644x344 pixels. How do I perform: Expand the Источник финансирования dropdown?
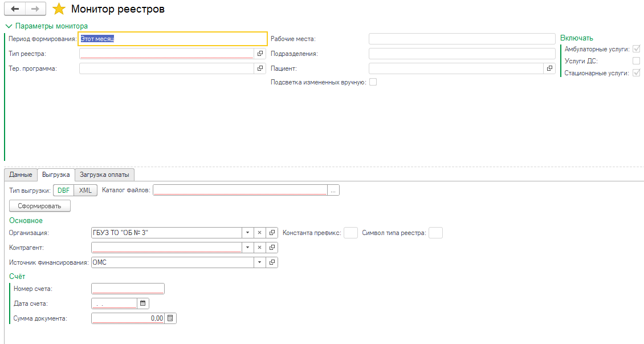coord(259,262)
